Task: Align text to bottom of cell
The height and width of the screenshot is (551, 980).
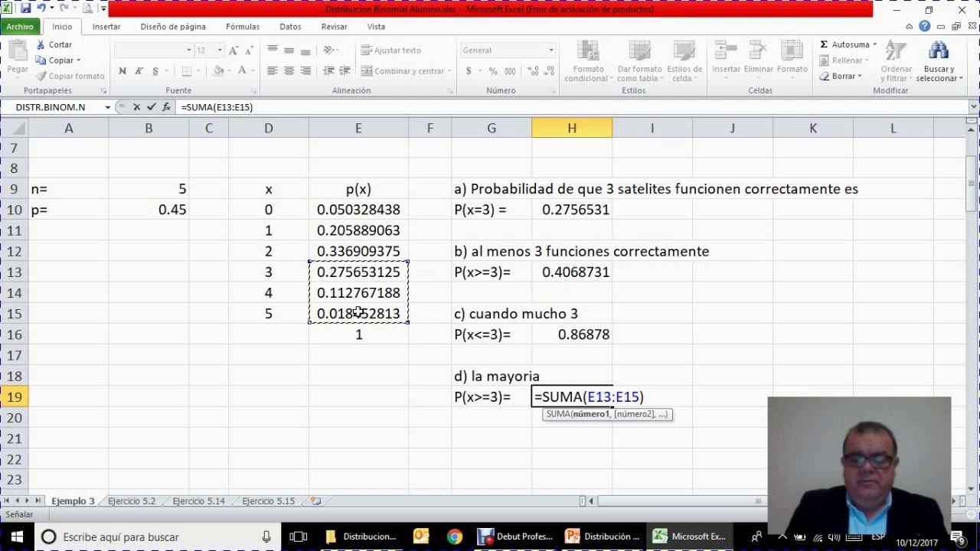Action: click(305, 51)
